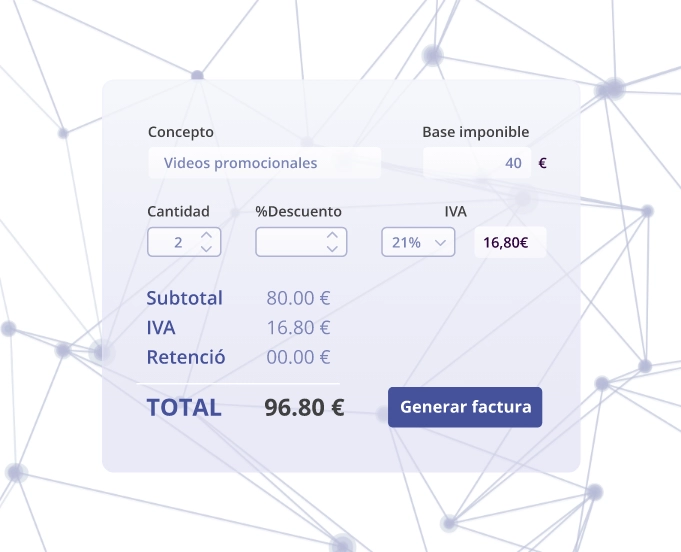Increase %Descuento with the up arrow

coord(333,236)
